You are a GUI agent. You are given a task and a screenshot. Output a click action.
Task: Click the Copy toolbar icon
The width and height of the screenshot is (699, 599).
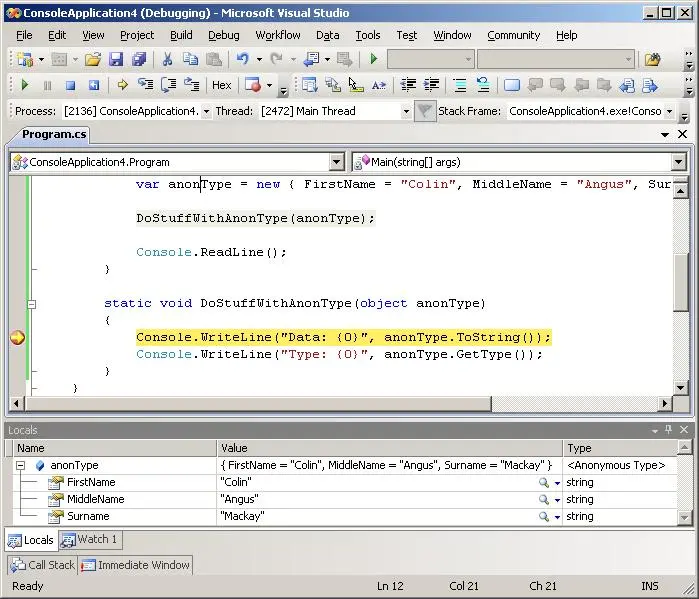(x=191, y=59)
